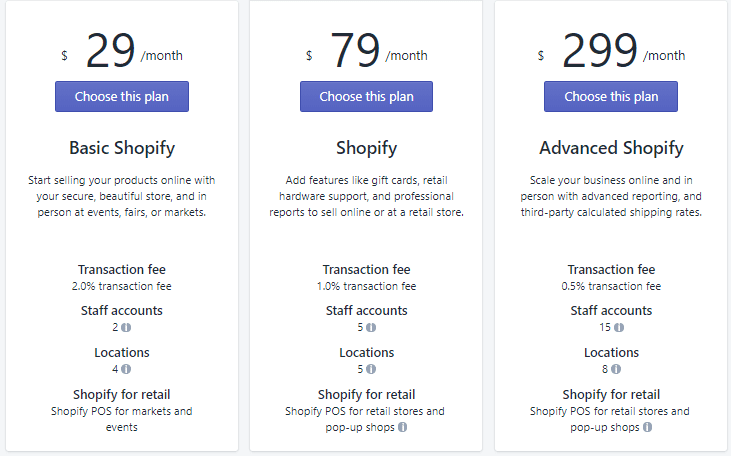The height and width of the screenshot is (456, 731).
Task: Click info icon beside Basic Shopify staff accounts
Action: [127, 327]
